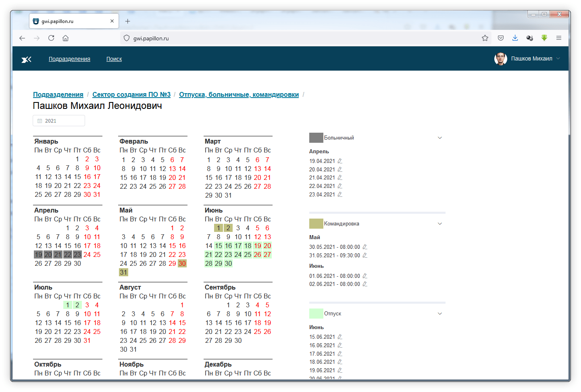Click pencil icon beside 15.06.2021 vacation
This screenshot has height=392, width=581.
[x=340, y=337]
